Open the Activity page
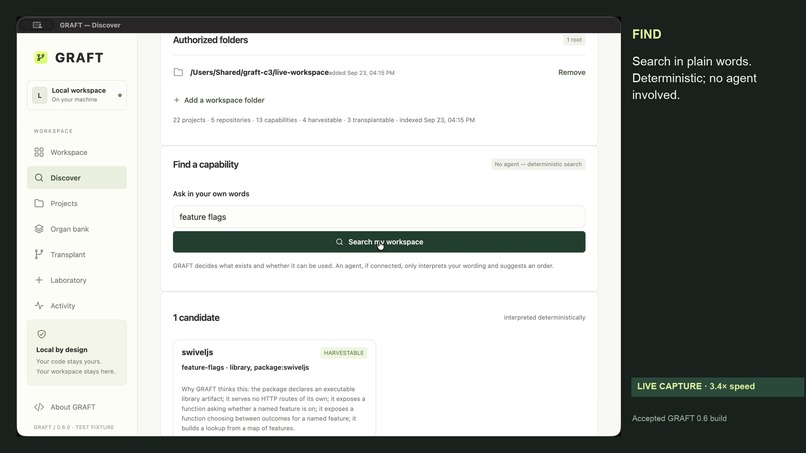806x453 pixels. (77, 305)
